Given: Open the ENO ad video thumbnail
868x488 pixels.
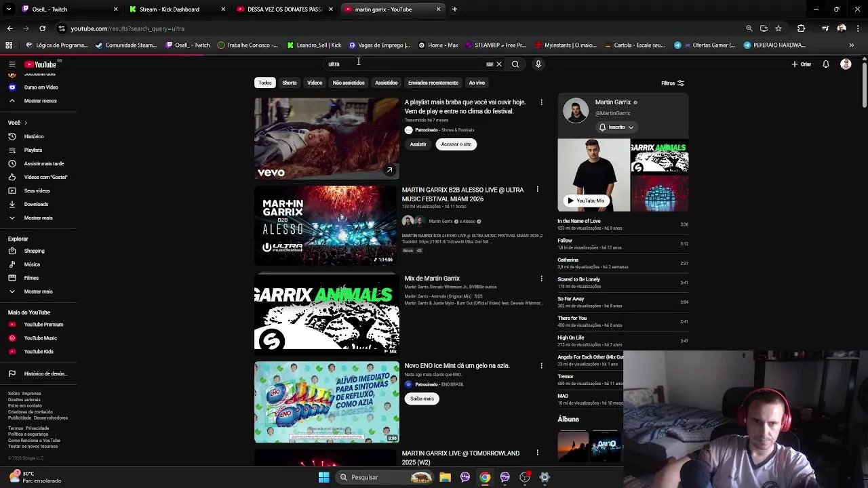Looking at the screenshot, I should (x=326, y=403).
